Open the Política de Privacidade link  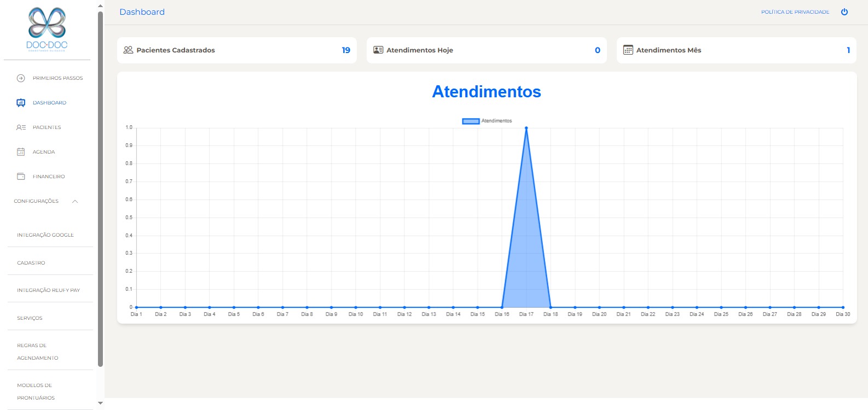(795, 12)
